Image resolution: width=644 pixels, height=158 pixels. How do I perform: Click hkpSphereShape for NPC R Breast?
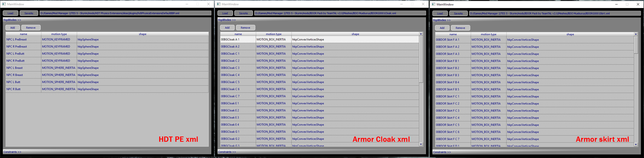click(88, 75)
